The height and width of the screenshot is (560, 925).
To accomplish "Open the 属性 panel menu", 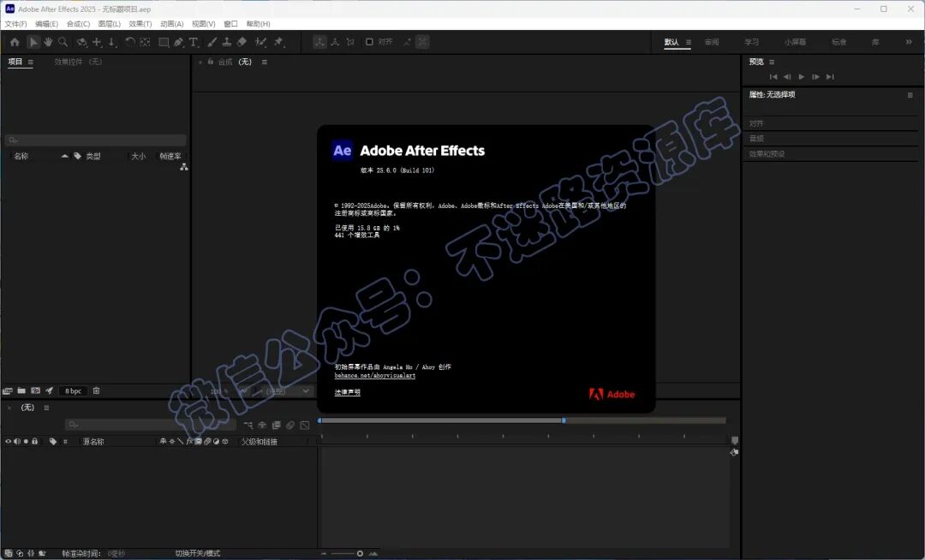I will 910,95.
